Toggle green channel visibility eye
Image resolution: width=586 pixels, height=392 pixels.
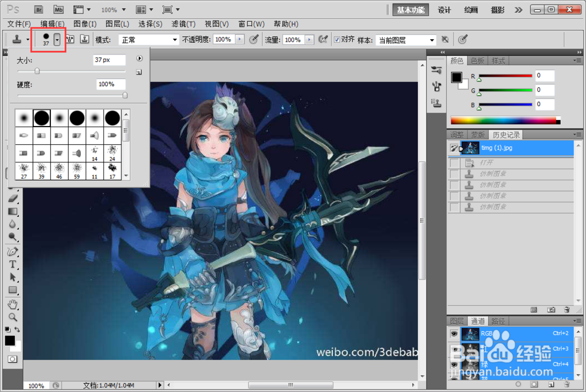(454, 364)
